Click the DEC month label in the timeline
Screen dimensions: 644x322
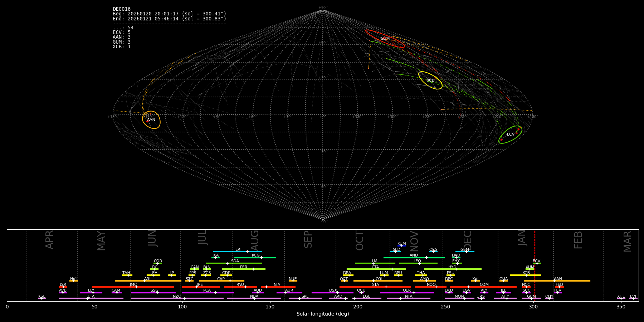[468, 240]
